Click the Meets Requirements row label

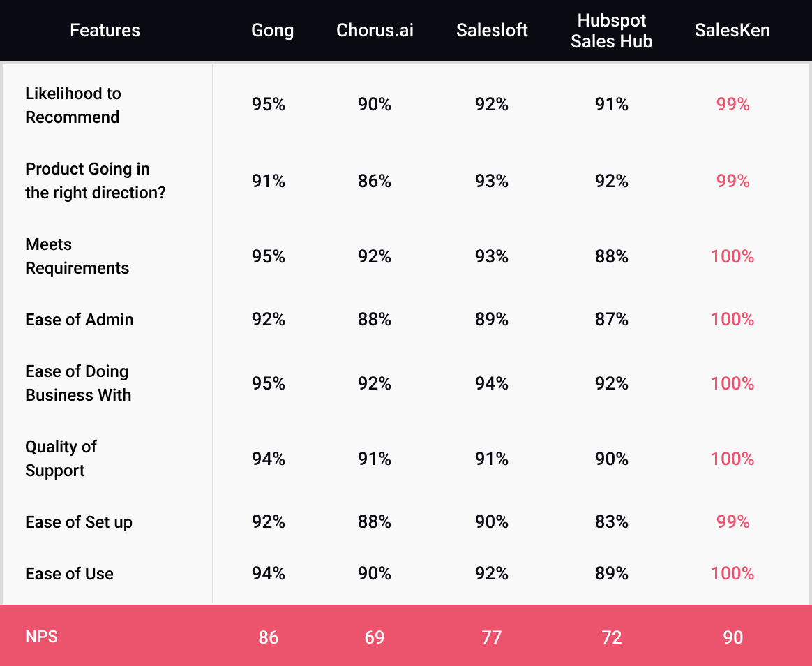tap(77, 256)
